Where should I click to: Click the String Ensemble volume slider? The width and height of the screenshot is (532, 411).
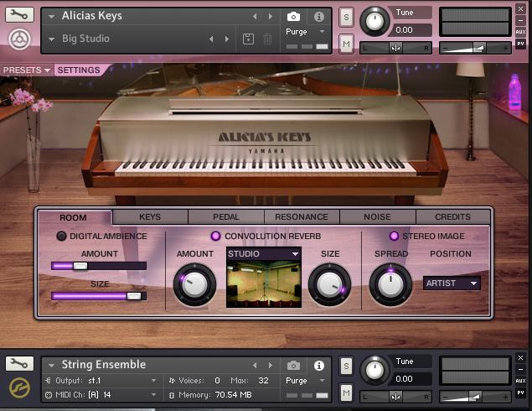(x=475, y=397)
